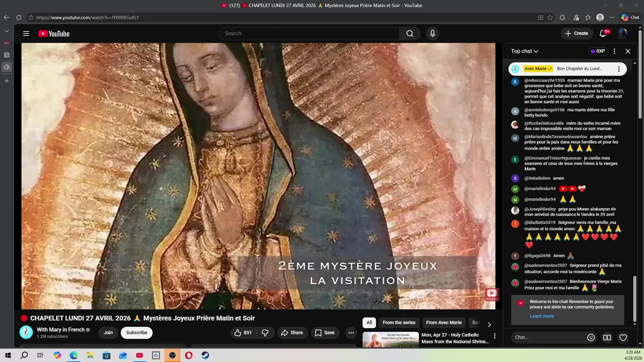Go back in the browser
The width and height of the screenshot is (644, 362).
coord(7,17)
